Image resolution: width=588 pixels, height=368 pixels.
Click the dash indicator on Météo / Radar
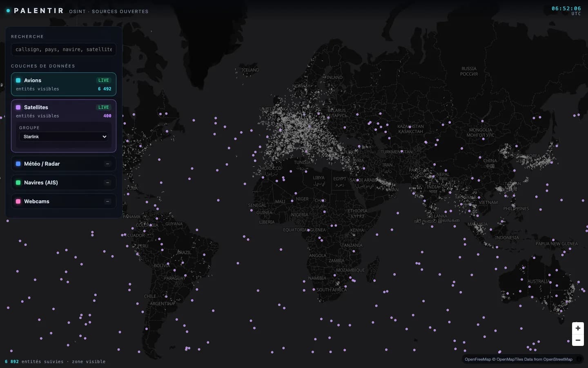pyautogui.click(x=108, y=164)
